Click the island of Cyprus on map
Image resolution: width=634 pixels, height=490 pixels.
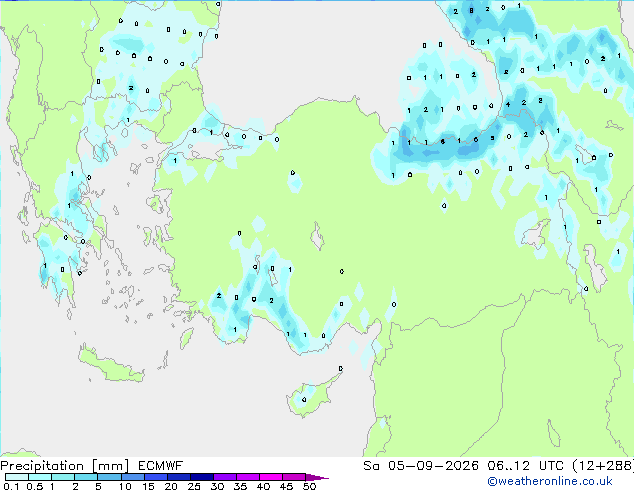point(311,396)
